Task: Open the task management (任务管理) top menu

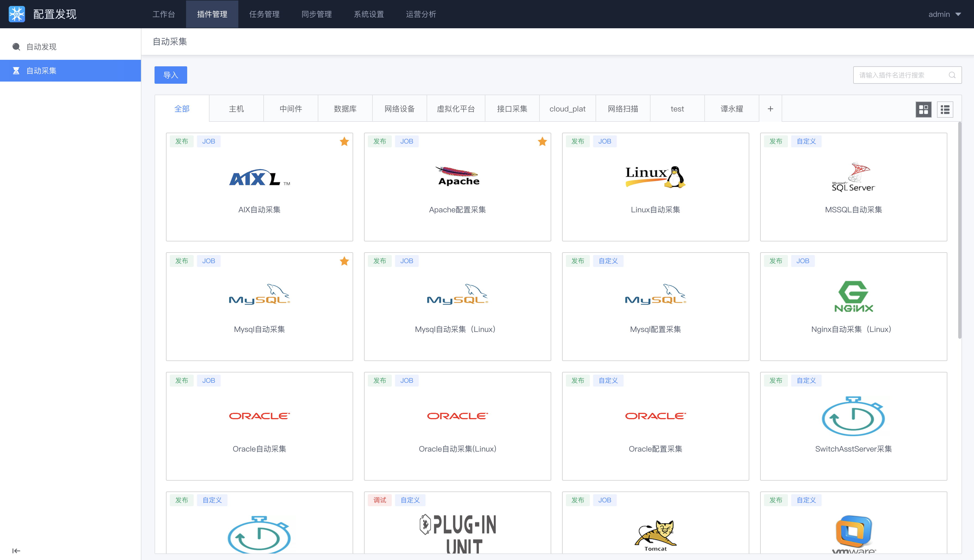Action: click(x=264, y=14)
